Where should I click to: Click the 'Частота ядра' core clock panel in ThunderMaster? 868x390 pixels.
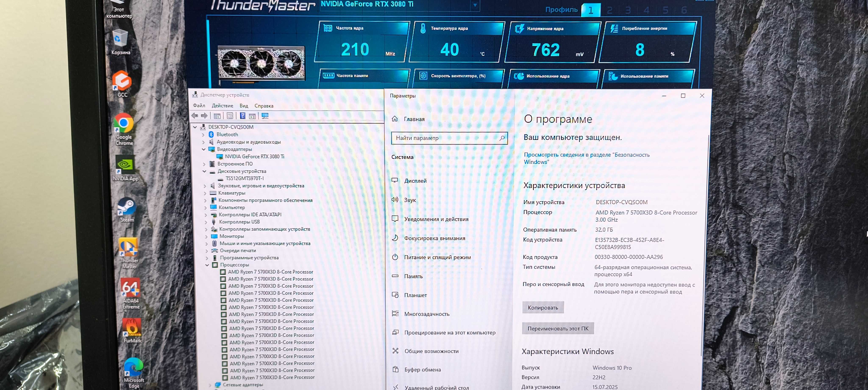[x=362, y=42]
